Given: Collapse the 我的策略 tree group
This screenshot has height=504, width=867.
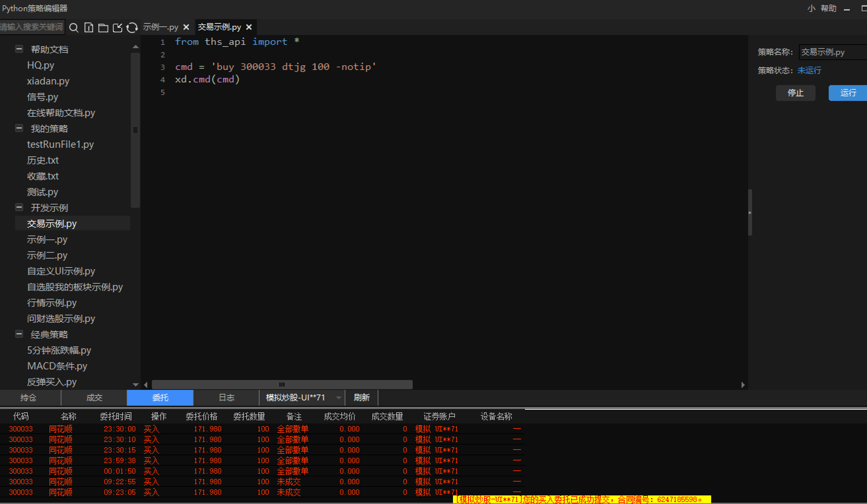Looking at the screenshot, I should pyautogui.click(x=19, y=128).
